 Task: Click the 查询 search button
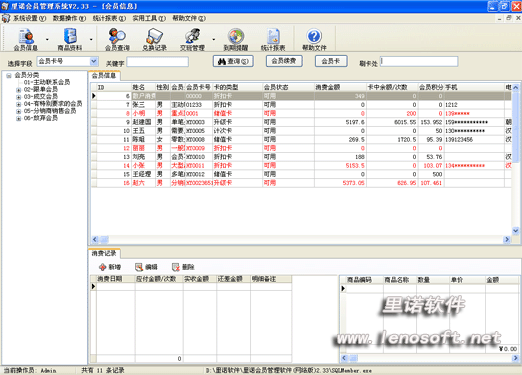(233, 61)
